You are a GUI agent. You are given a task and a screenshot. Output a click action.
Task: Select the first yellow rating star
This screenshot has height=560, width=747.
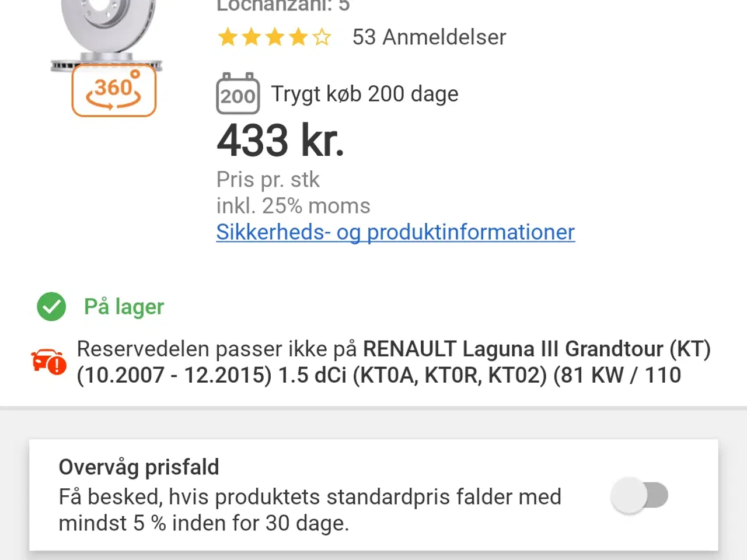[227, 37]
